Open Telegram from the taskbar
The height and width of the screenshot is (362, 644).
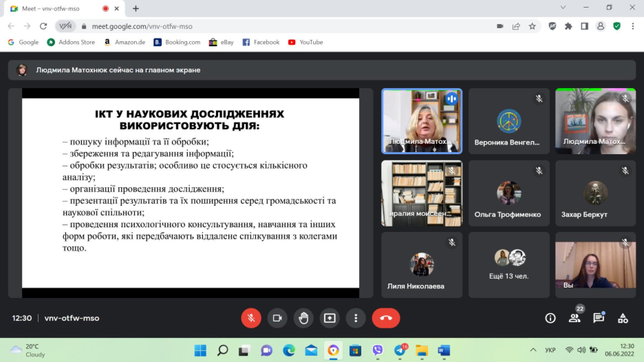coord(400,350)
